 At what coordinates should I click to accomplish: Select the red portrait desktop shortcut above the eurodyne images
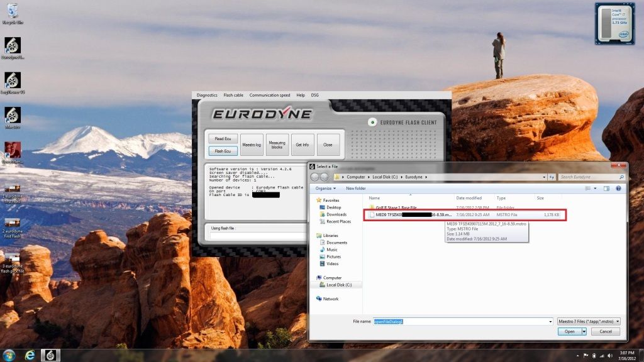point(13,153)
